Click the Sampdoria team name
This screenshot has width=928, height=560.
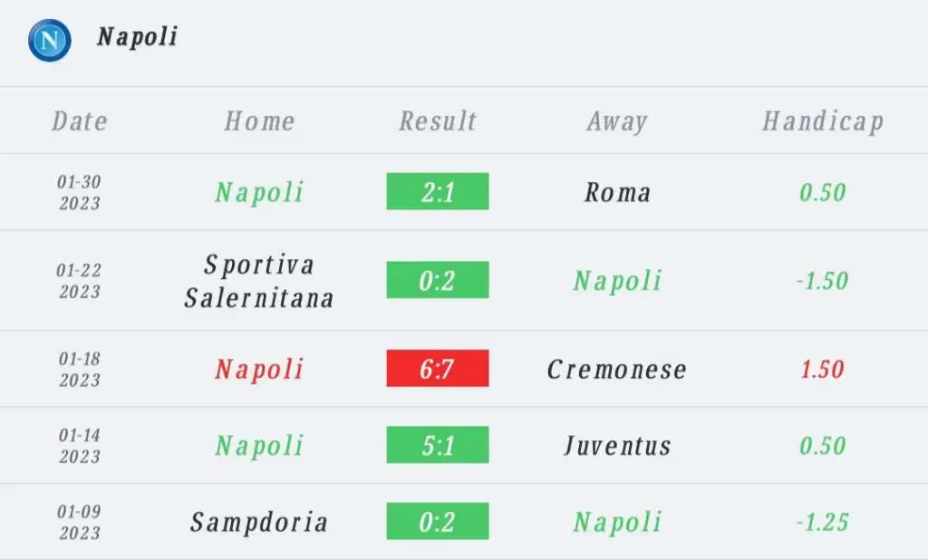tap(259, 522)
